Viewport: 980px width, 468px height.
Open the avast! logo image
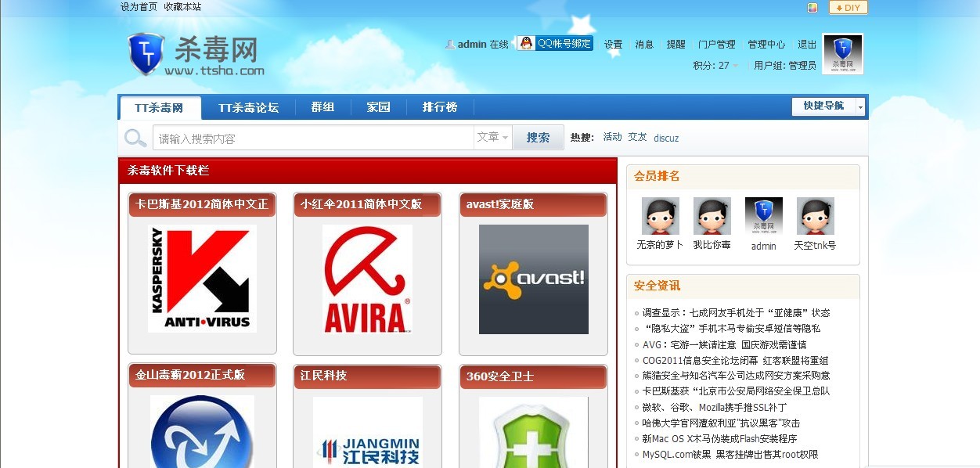[x=534, y=279]
